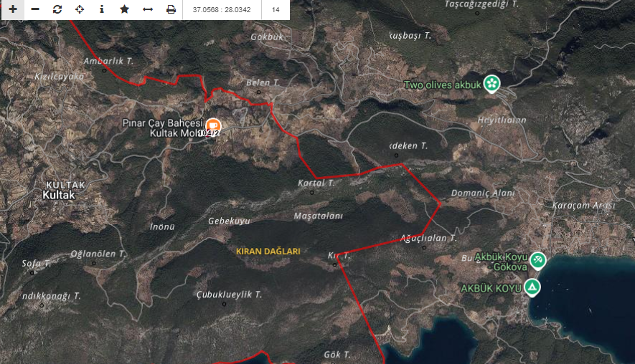
Task: Click the Ambarlık T. hill point
Action: click(105, 70)
